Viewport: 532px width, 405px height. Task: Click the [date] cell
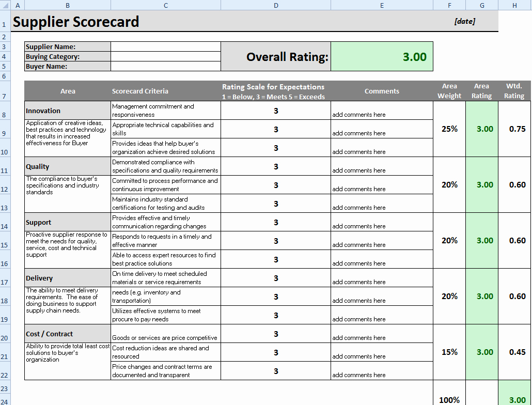(x=464, y=21)
